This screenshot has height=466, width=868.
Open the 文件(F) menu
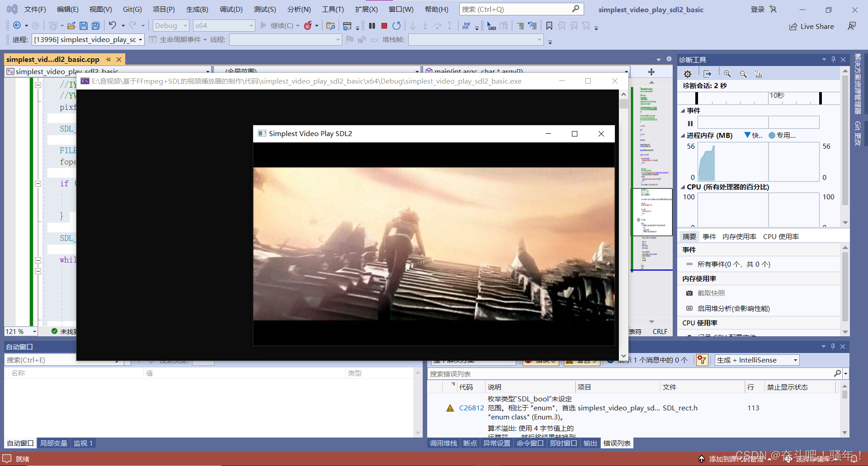35,9
